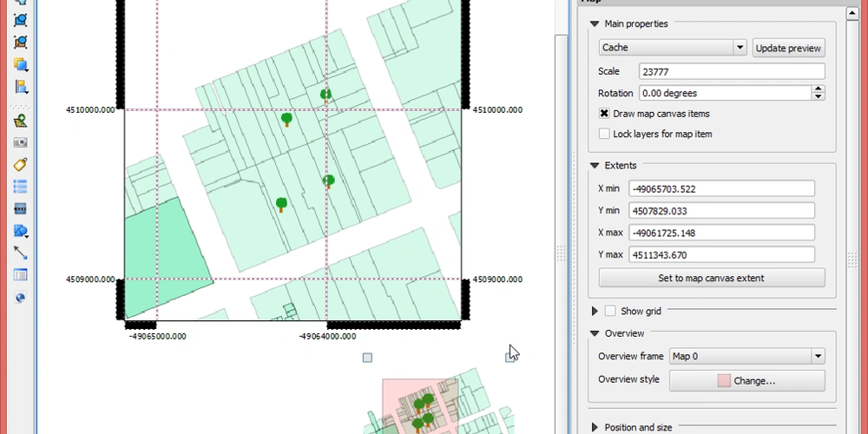Focus the Scale field showing 23777
Image resolution: width=868 pixels, height=434 pixels.
(x=732, y=71)
